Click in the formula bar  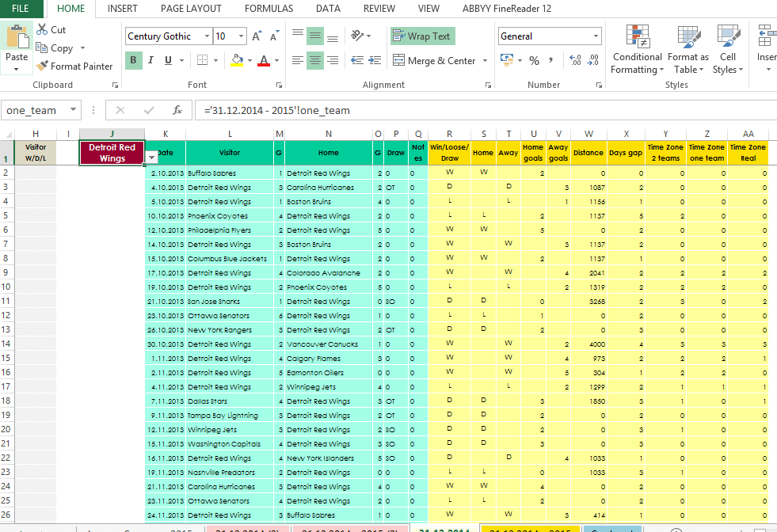(x=486, y=110)
